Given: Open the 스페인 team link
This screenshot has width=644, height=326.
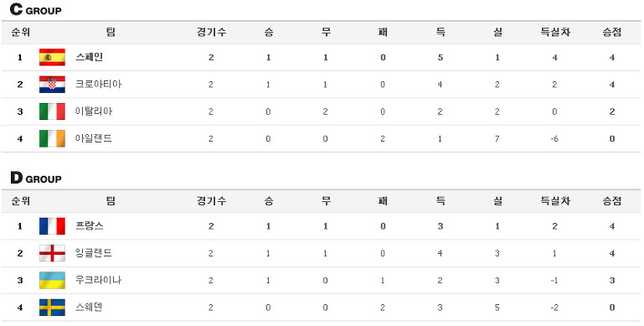Looking at the screenshot, I should point(89,57).
